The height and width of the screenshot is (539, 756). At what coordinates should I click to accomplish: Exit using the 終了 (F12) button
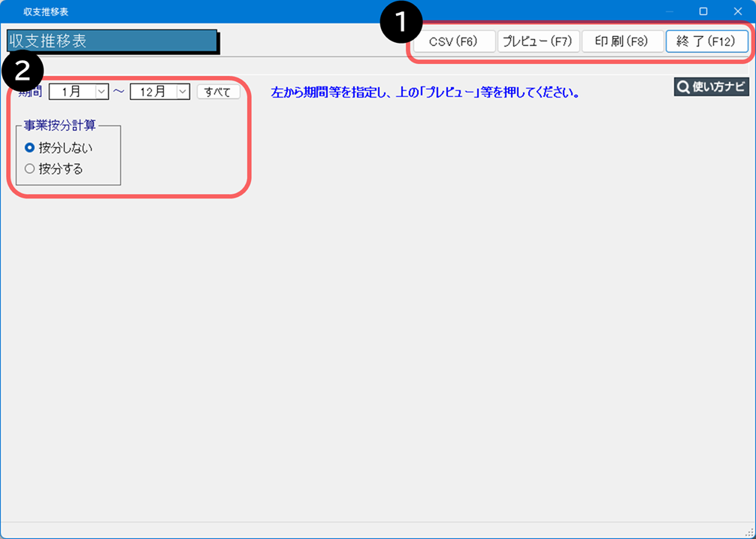(x=706, y=41)
